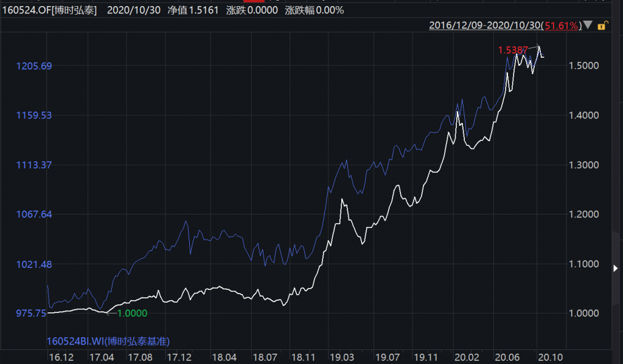Click the 涨跌幅 0.00% change percent text
Viewport: 623px width, 364px height.
coord(315,10)
